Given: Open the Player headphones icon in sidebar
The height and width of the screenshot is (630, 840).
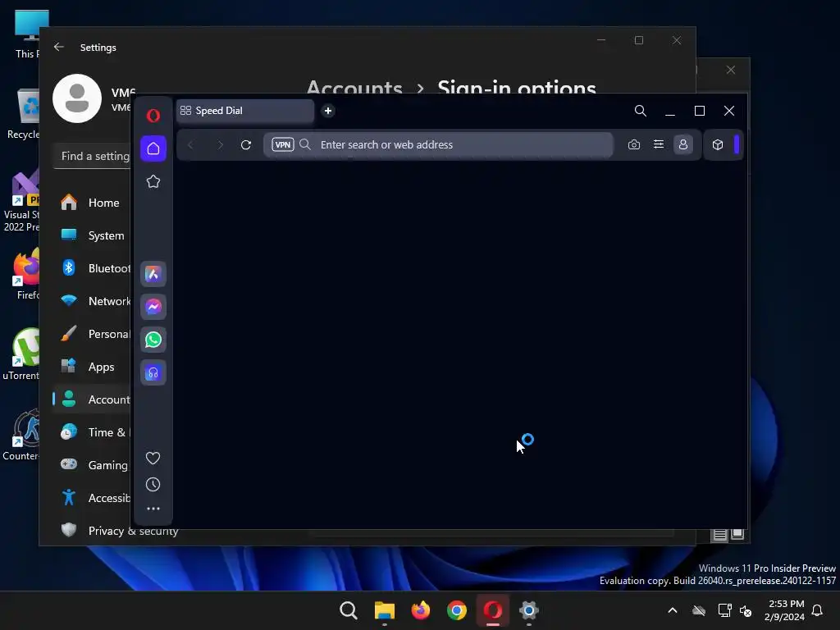Looking at the screenshot, I should click(153, 373).
